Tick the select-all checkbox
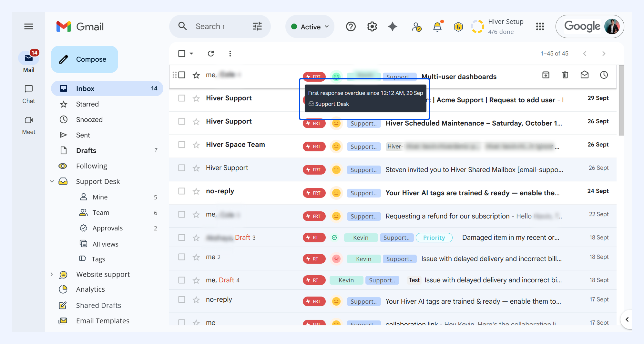This screenshot has height=344, width=644. pyautogui.click(x=182, y=54)
